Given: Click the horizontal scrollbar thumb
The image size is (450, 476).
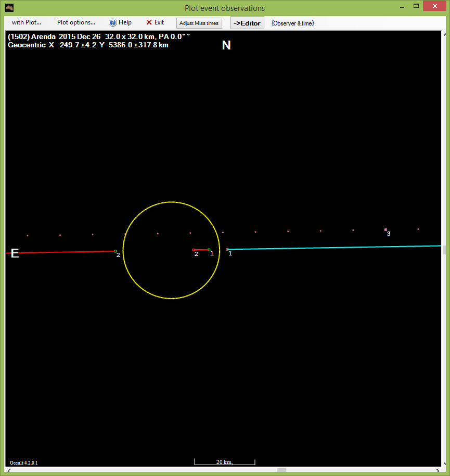Looking at the screenshot, I should pyautogui.click(x=281, y=470).
